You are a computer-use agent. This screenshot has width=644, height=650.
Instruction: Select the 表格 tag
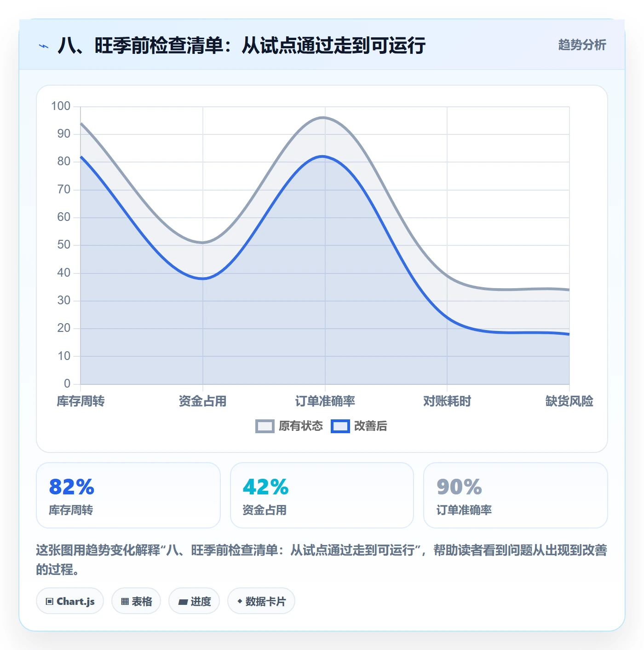pyautogui.click(x=136, y=601)
